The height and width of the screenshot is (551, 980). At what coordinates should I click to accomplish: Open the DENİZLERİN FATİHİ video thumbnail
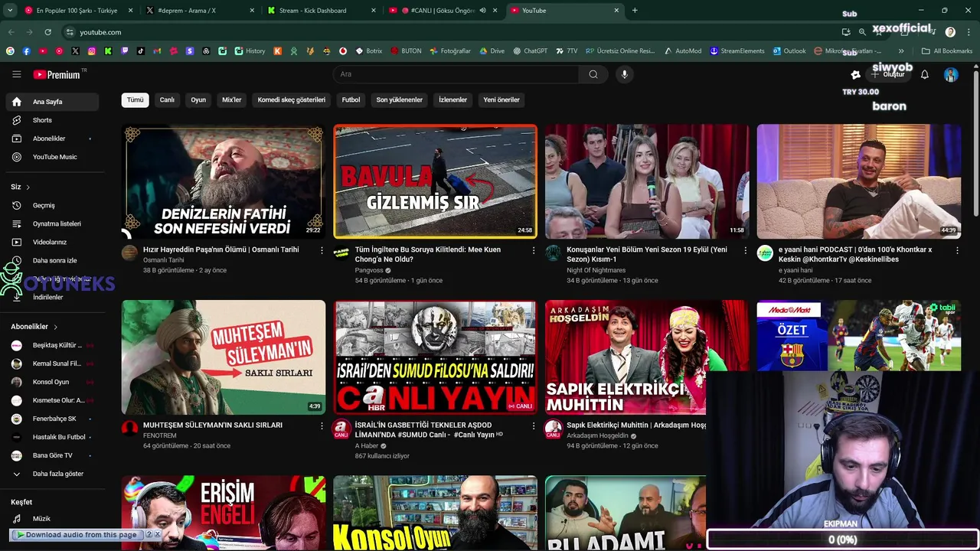point(224,181)
